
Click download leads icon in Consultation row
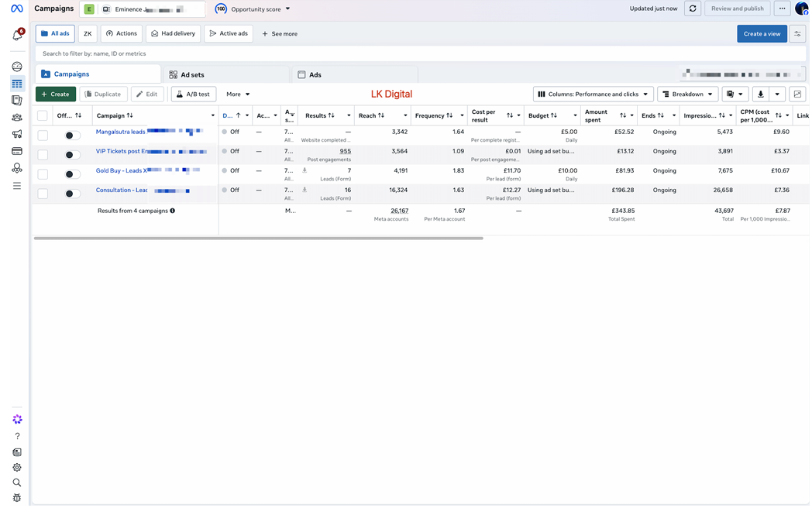coord(304,190)
